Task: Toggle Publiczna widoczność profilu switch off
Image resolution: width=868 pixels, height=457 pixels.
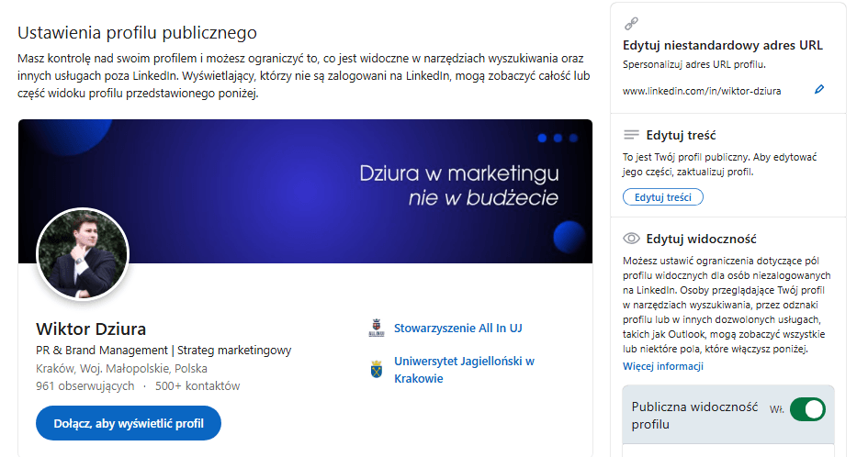Action: [807, 409]
